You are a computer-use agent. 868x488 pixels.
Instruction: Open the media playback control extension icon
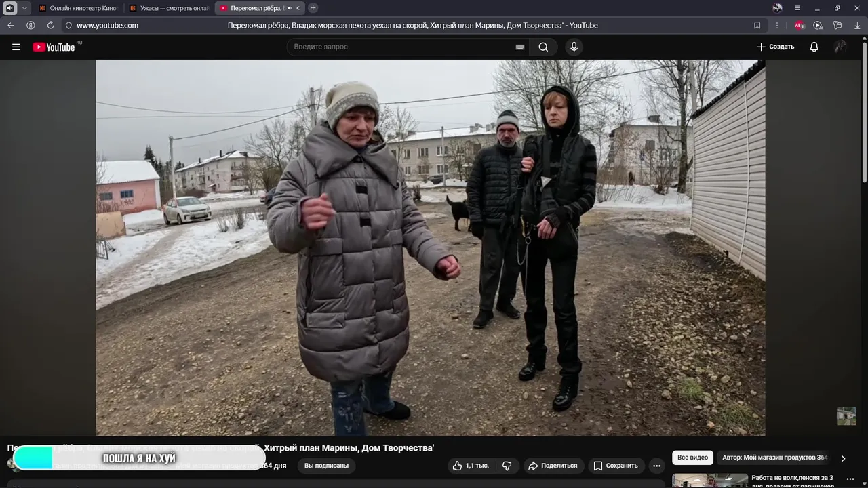[818, 25]
